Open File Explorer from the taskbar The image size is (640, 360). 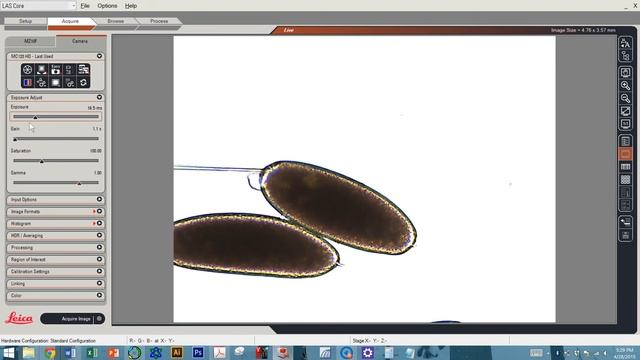[29, 353]
